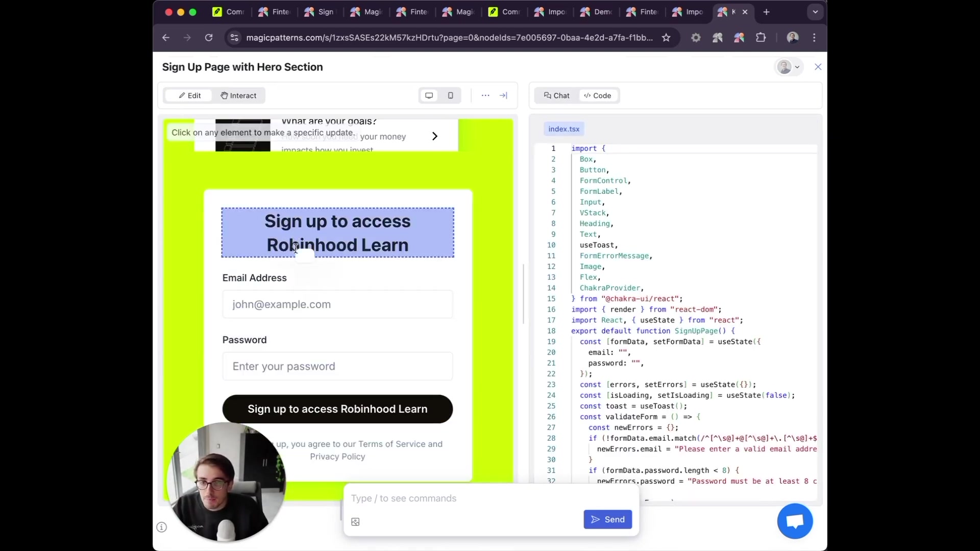980x551 pixels.
Task: Click the panel divider handle
Action: (x=524, y=294)
